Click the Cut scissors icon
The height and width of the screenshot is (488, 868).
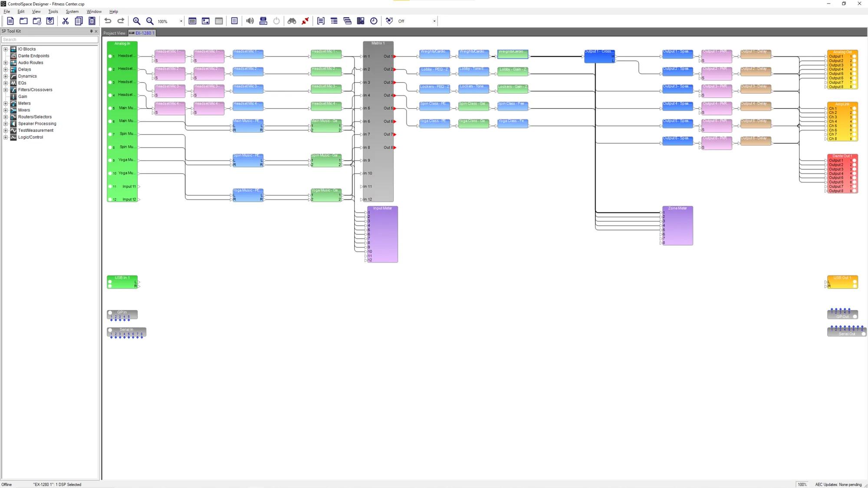tap(66, 21)
